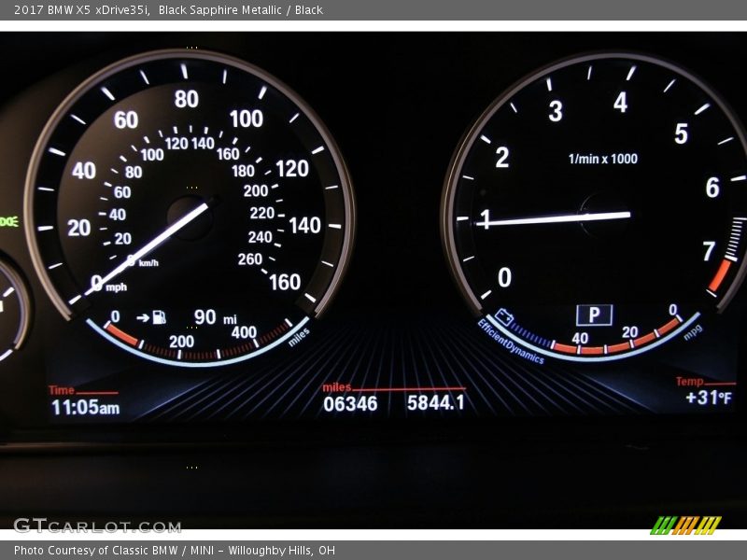Viewport: 747px width, 560px height.
Task: Click the mph unit label
Action: click(x=116, y=287)
